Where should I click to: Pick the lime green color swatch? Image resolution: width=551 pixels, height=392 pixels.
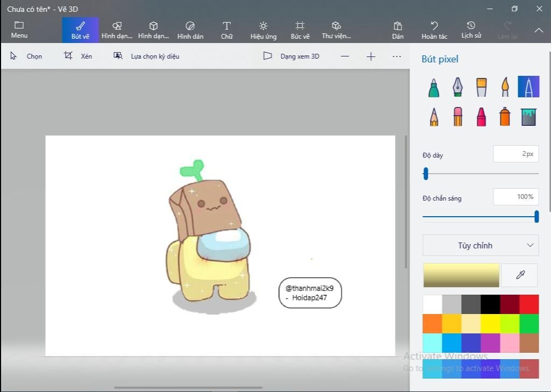pyautogui.click(x=510, y=324)
